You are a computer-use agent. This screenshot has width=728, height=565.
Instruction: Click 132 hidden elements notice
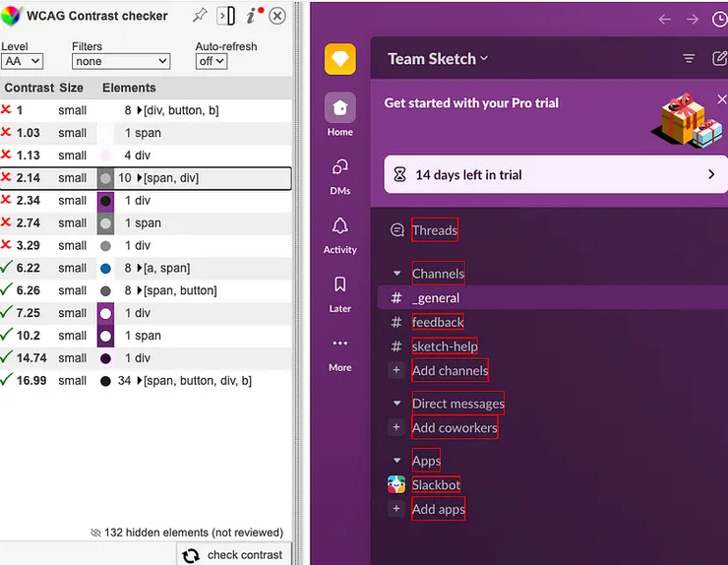[x=187, y=533]
